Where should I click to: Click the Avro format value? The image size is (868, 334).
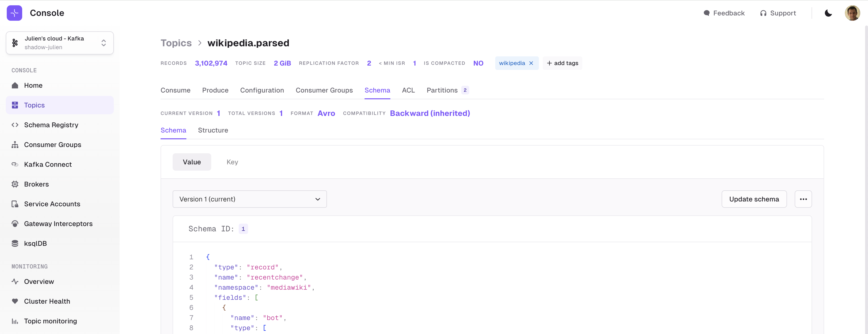point(326,114)
